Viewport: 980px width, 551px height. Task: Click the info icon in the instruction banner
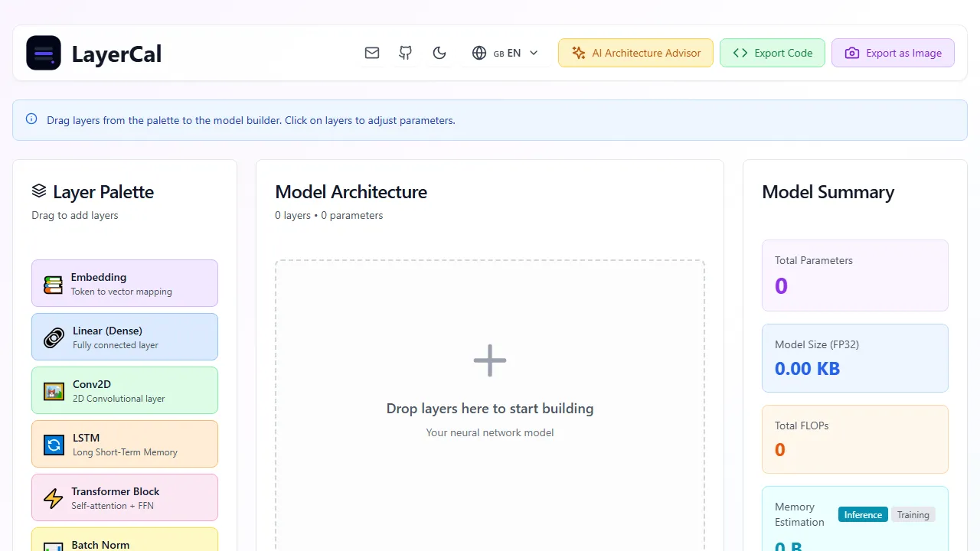(31, 119)
